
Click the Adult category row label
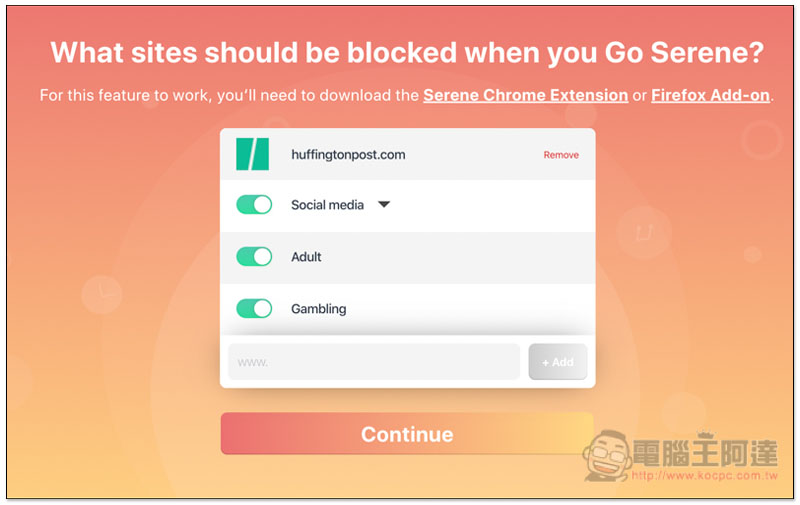coord(306,257)
